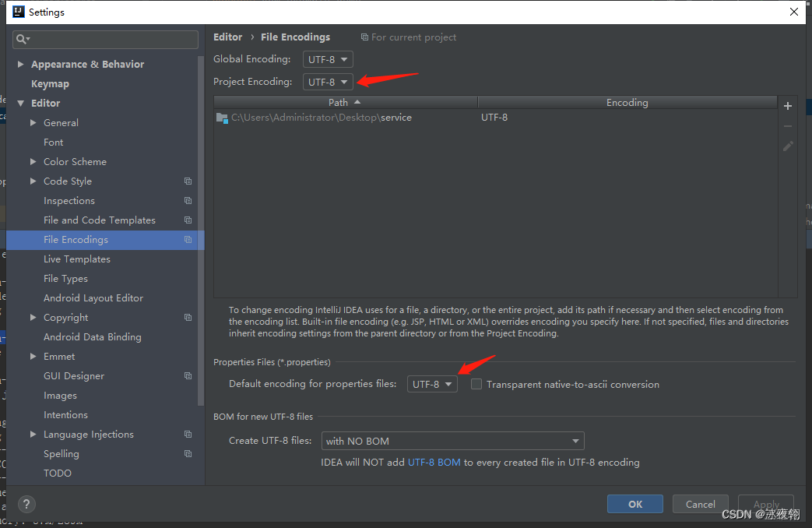Click the per-project settings icon beside Copyright
This screenshot has width=812, height=528.
(x=187, y=317)
